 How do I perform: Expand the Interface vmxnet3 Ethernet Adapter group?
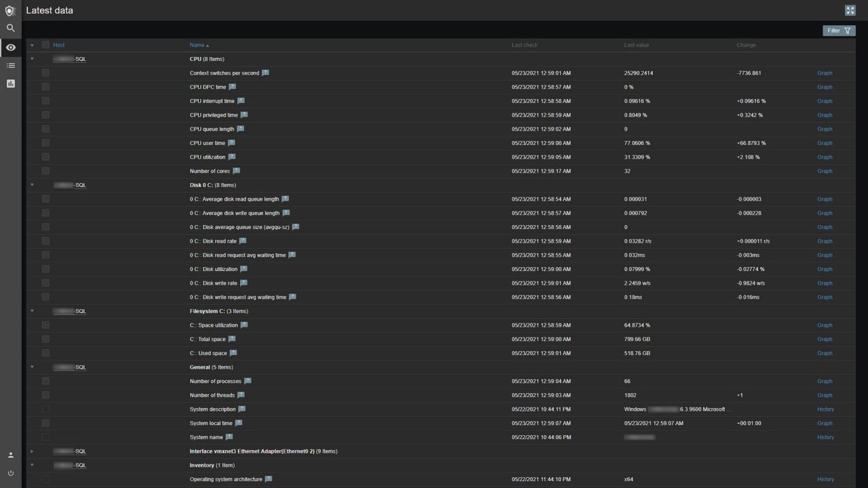[32, 451]
